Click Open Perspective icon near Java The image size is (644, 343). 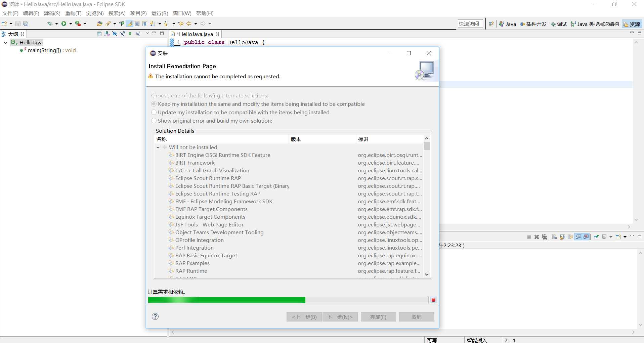point(491,24)
